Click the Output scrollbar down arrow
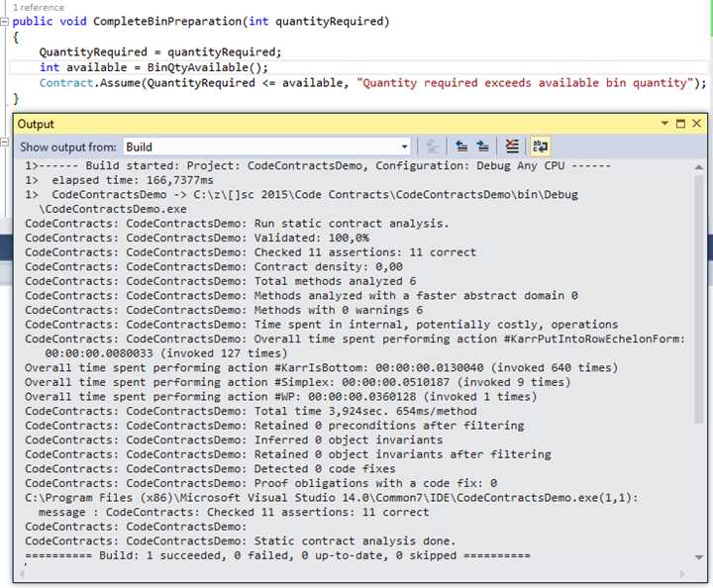This screenshot has height=588, width=713. [699, 557]
